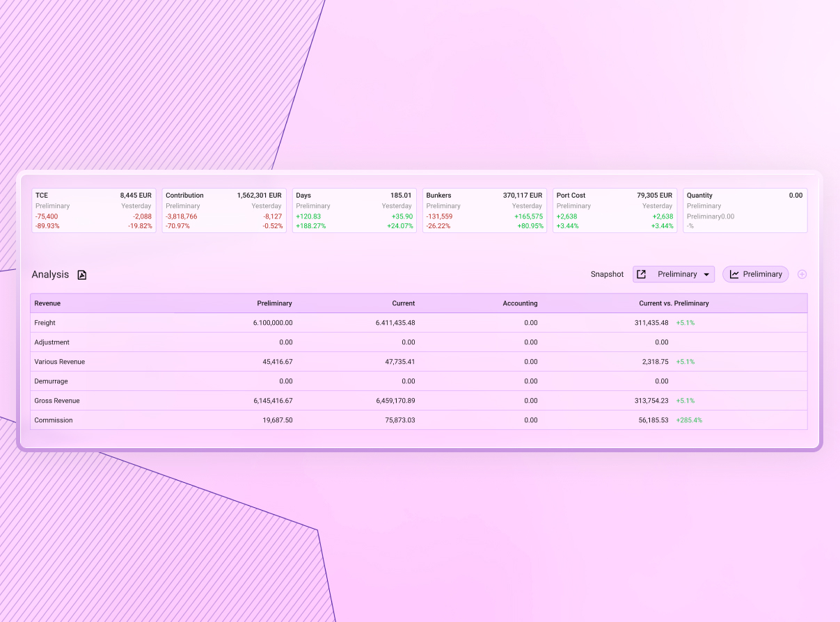The height and width of the screenshot is (622, 840).
Task: Select the TCE summary card title
Action: point(42,196)
